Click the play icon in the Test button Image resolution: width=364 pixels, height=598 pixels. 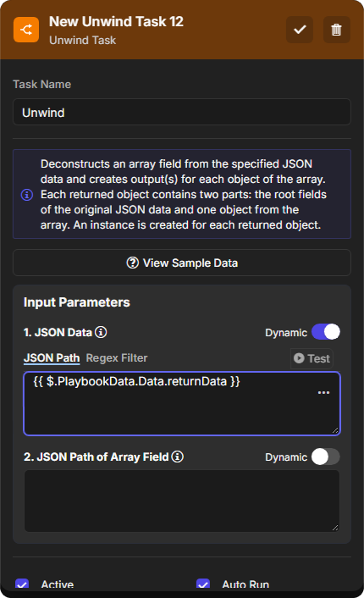(x=299, y=358)
